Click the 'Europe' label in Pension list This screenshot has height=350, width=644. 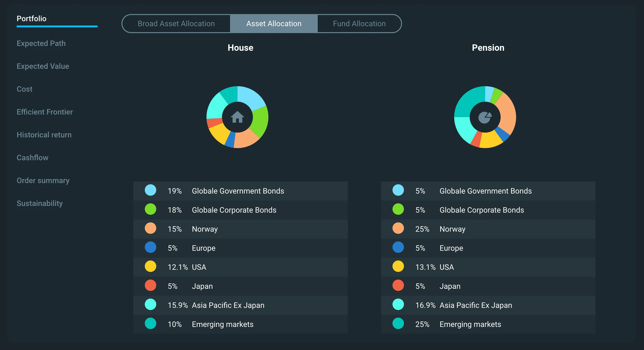pyautogui.click(x=451, y=248)
